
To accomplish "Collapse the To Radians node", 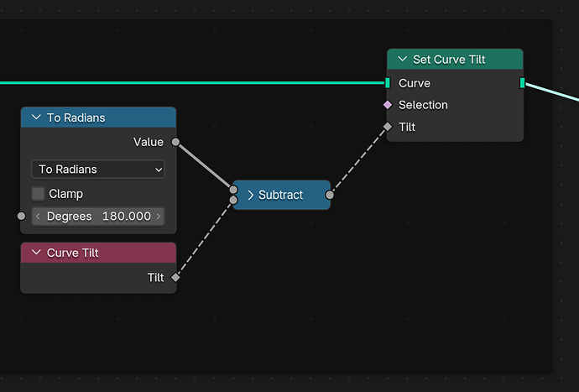I will pyautogui.click(x=36, y=118).
